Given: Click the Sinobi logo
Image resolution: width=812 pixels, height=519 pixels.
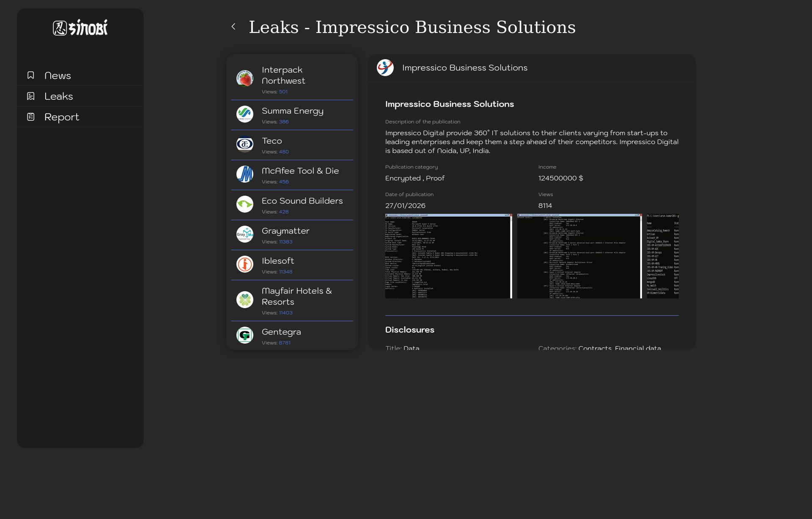Looking at the screenshot, I should tap(80, 28).
